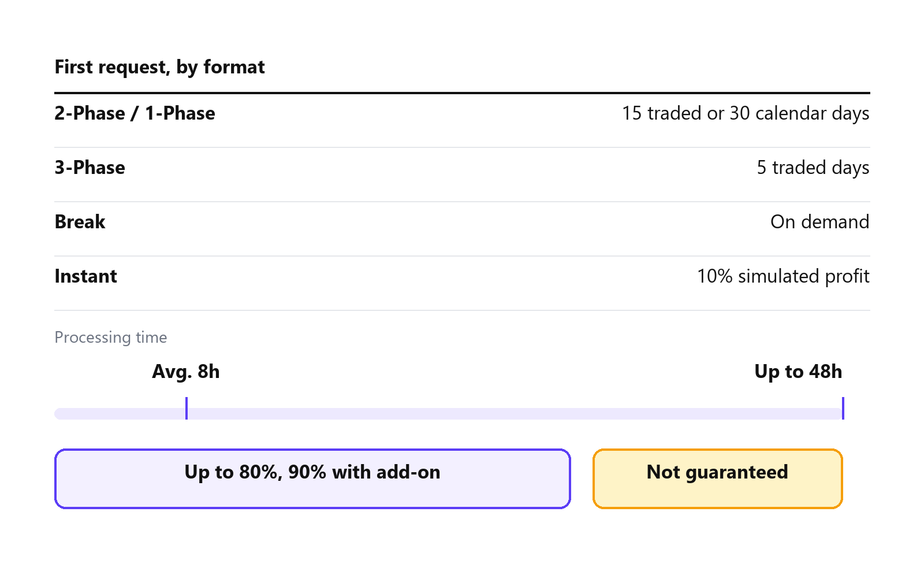Viewport: 924px width, 571px height.
Task: Click the Avg. 8h marker on timeline
Action: (187, 408)
